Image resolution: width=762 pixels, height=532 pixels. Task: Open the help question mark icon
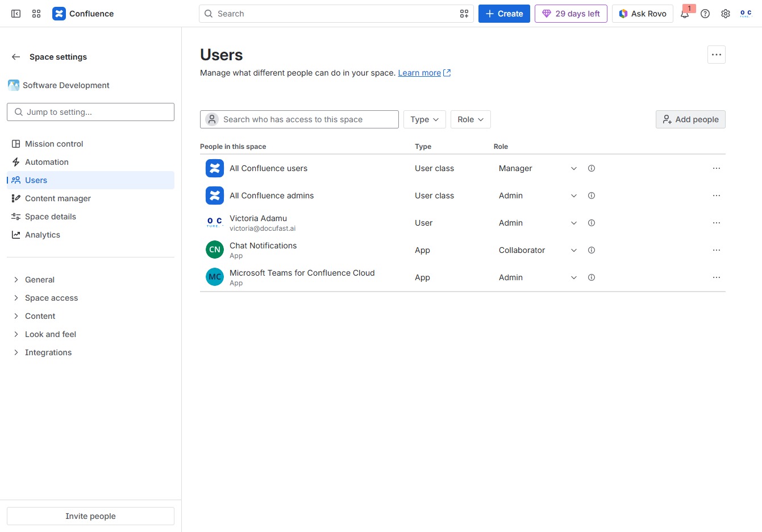coord(705,14)
